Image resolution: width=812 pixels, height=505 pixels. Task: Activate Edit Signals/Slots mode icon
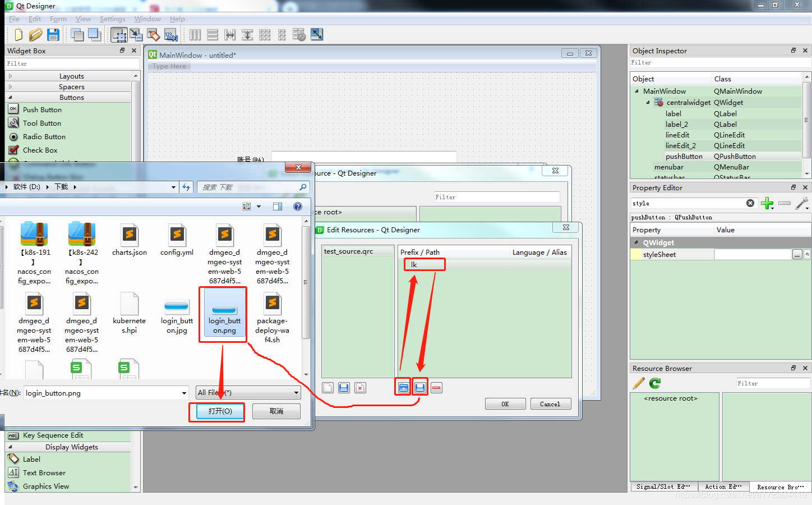(x=136, y=35)
